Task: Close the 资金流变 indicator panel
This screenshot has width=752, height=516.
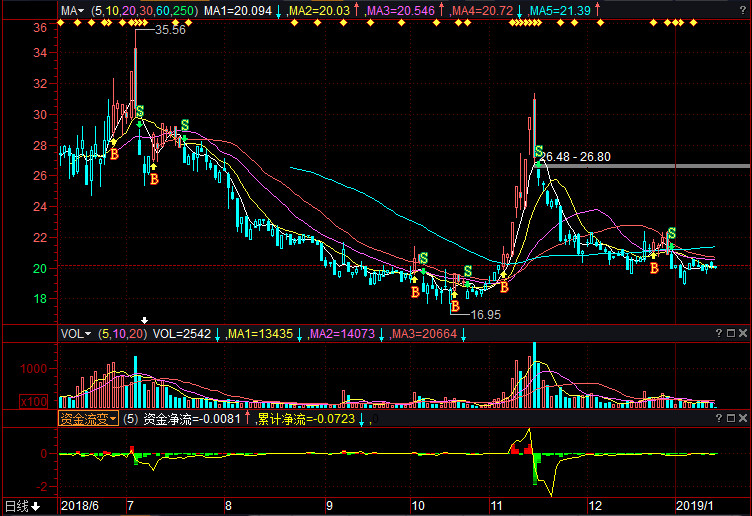Action: click(x=743, y=419)
